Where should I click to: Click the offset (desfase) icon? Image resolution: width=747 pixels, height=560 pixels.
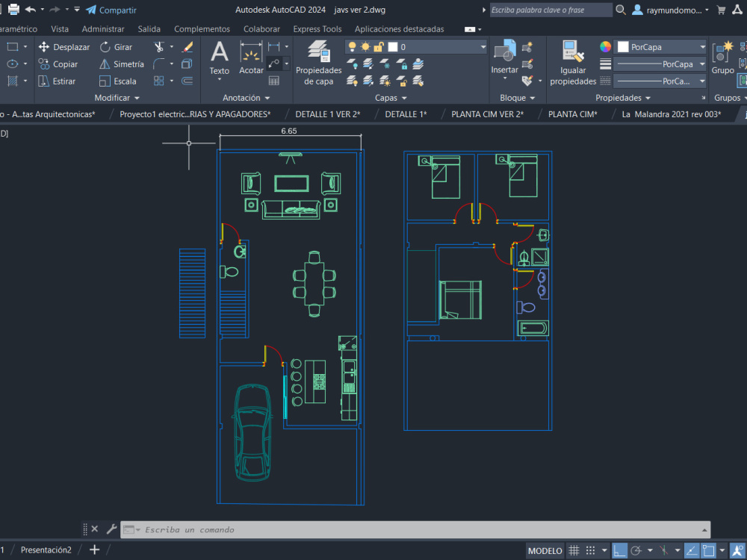click(x=187, y=81)
